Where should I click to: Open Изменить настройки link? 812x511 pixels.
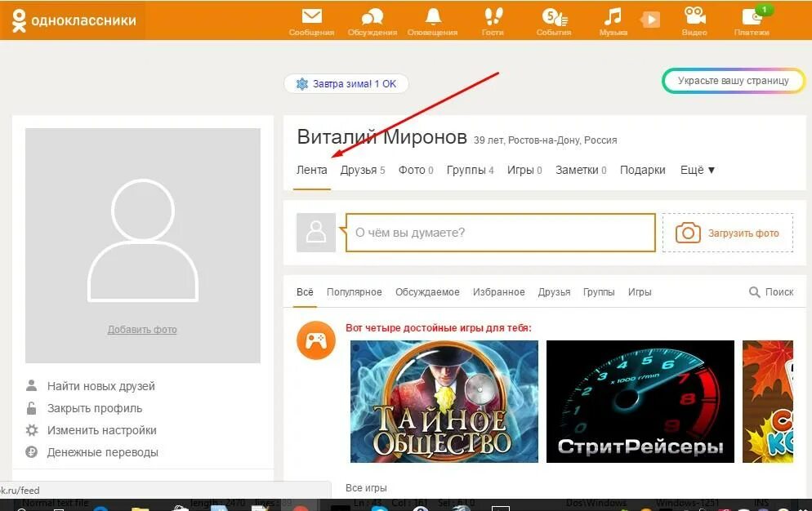[102, 430]
